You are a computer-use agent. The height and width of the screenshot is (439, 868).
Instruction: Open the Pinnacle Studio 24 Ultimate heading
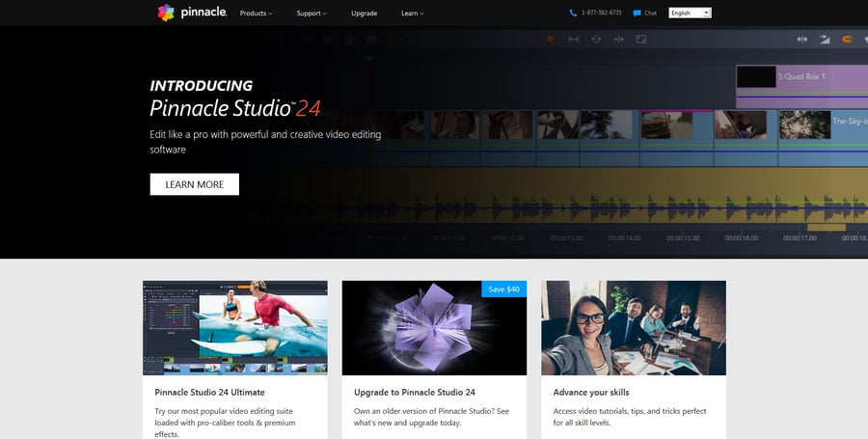(x=210, y=392)
